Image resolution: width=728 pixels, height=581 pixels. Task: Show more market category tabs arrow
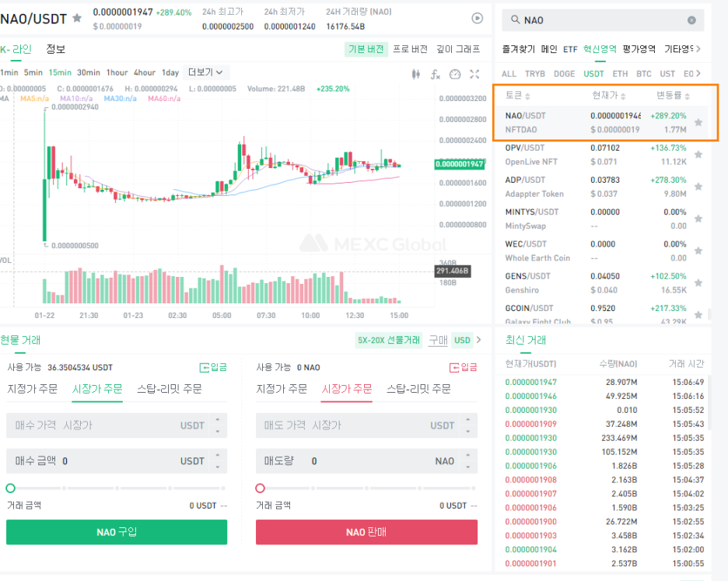698,48
